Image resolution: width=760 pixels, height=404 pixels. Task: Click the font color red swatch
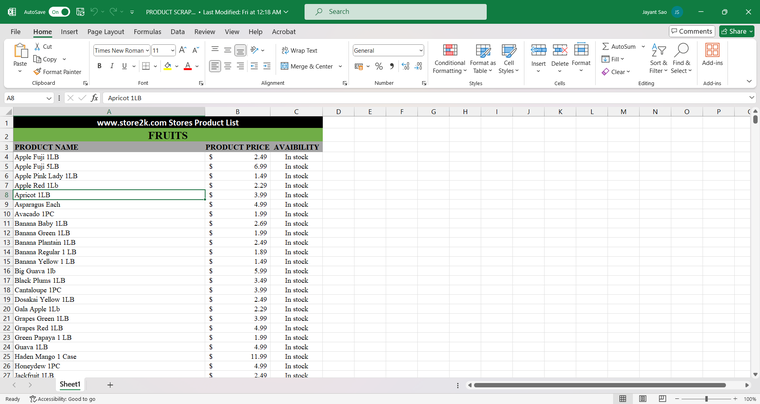(x=188, y=66)
